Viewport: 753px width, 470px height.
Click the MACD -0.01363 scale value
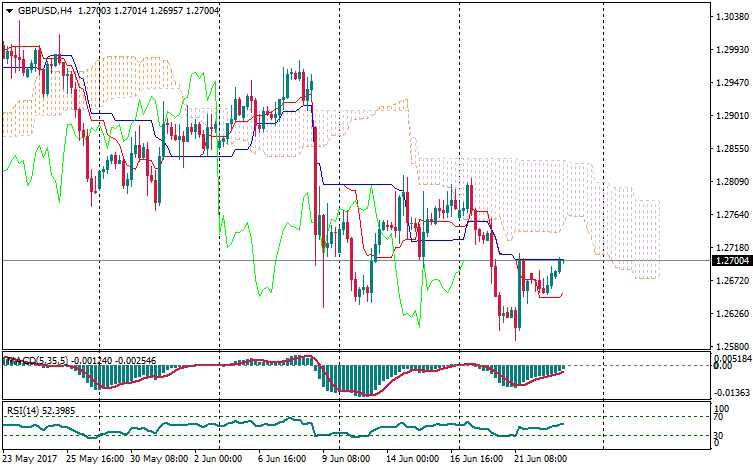click(731, 393)
